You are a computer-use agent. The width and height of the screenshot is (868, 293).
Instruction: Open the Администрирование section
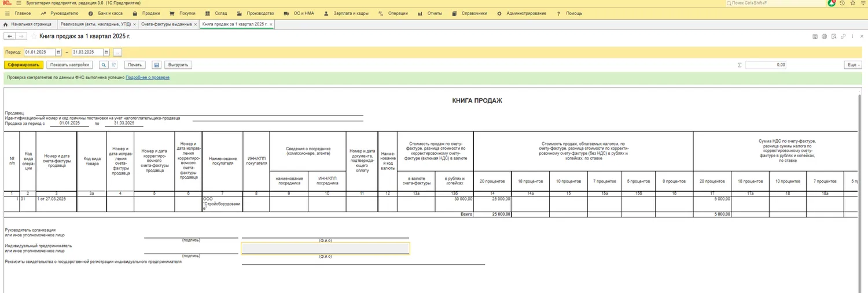521,13
